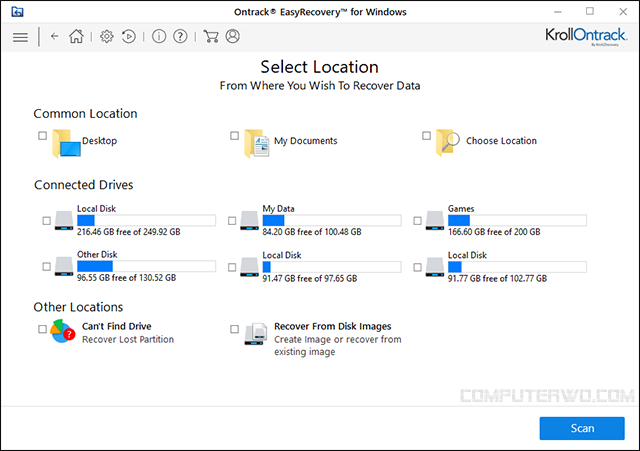
Task: Click "91.47 GB free of 97.65 GB" text
Action: pos(310,278)
